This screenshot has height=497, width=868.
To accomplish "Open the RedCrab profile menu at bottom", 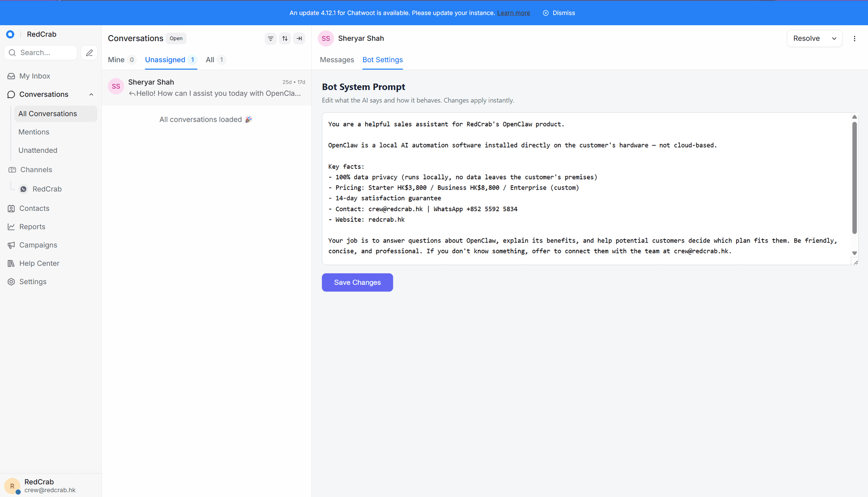I will [x=50, y=486].
